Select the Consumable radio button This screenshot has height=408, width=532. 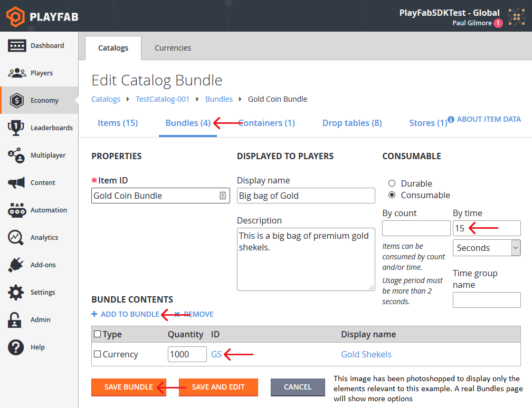coord(392,195)
